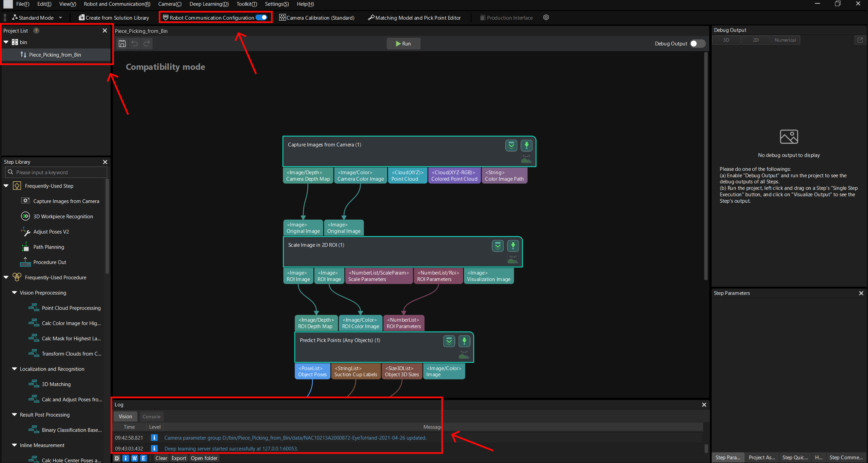
Task: Undo the last action in the editor
Action: tap(135, 43)
